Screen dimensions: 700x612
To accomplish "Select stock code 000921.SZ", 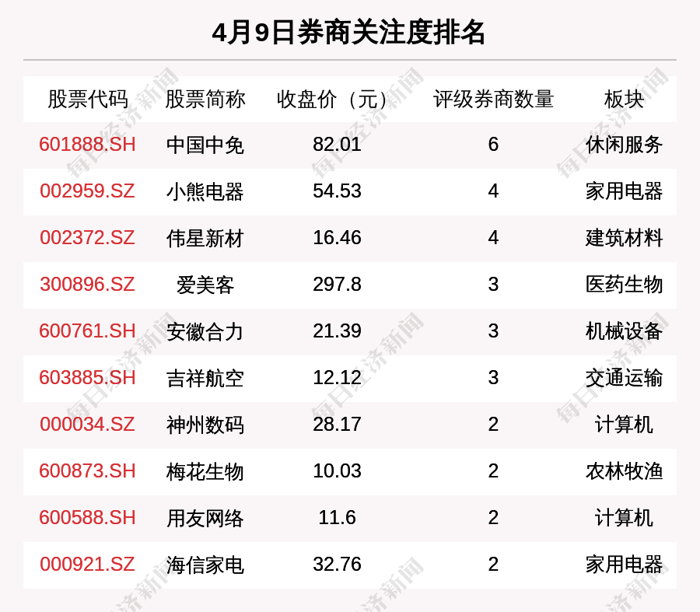I will pos(87,565).
